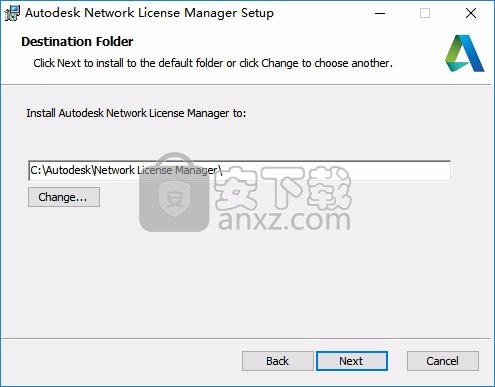
Task: Click the separator line above the Back button
Action: [246, 338]
